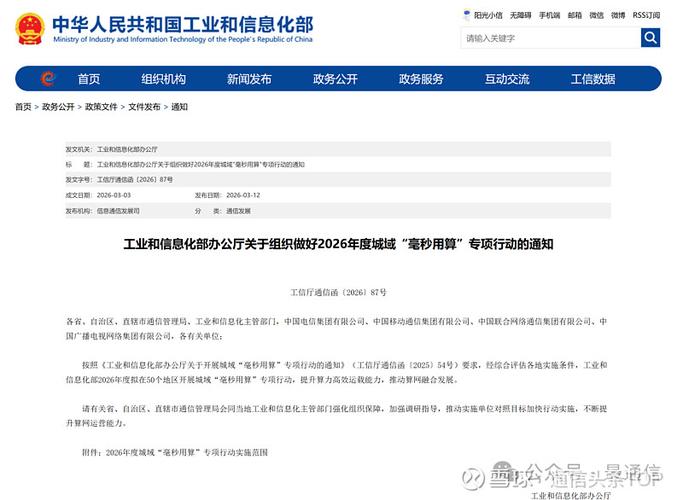683x500 pixels.
Task: Click 文件发布 in the breadcrumb
Action: [x=144, y=107]
